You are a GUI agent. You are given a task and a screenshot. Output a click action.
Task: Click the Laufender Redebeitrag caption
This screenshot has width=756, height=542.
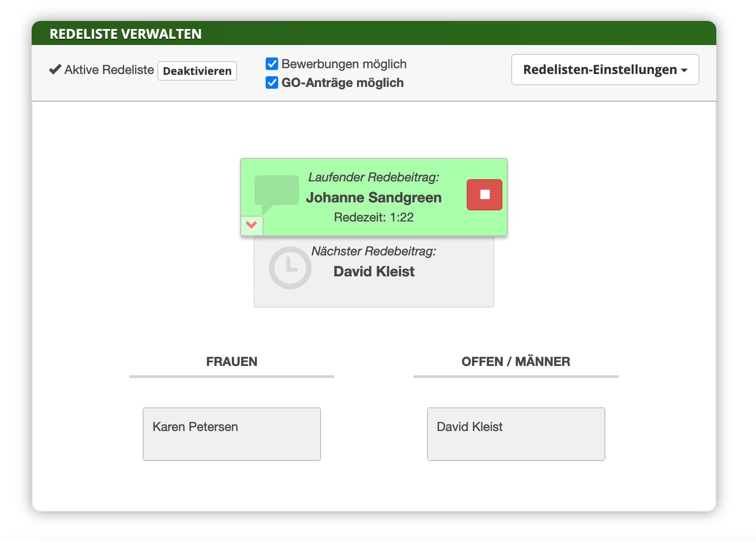(374, 177)
